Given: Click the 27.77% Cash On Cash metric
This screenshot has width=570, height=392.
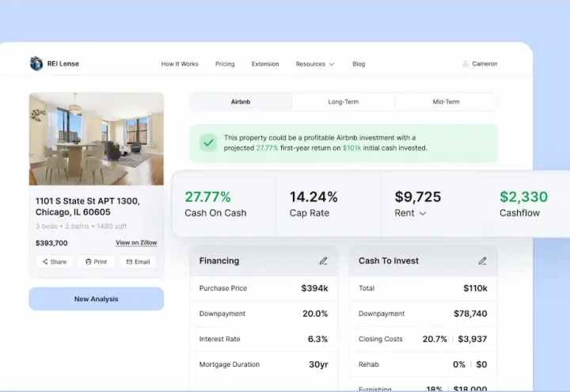Looking at the screenshot, I should pyautogui.click(x=215, y=204).
